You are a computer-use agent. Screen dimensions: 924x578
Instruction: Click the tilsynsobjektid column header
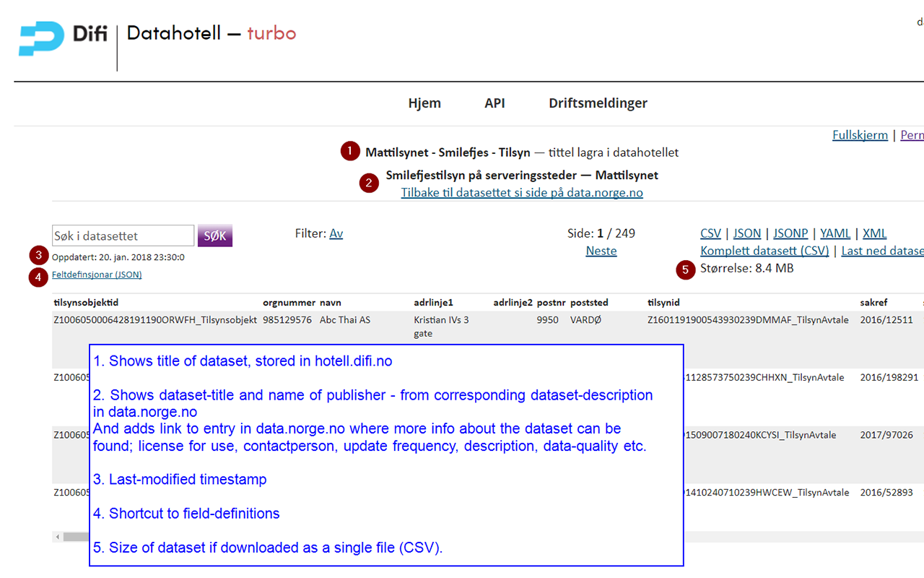(86, 303)
